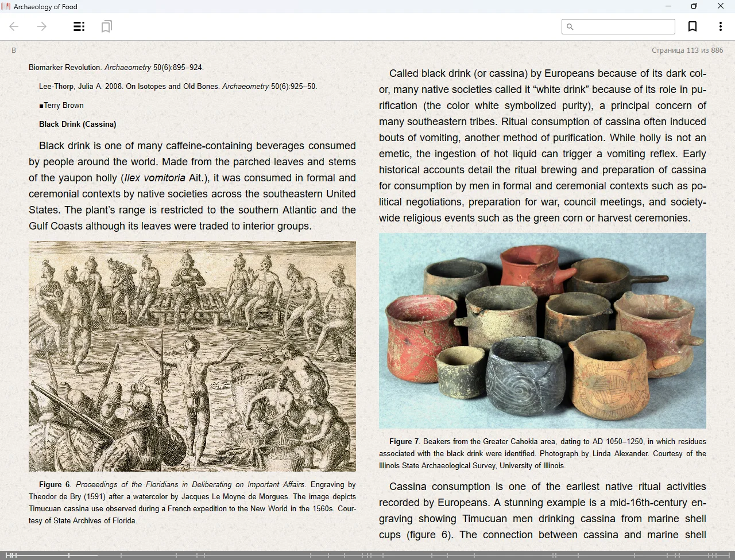Click the search input field

(624, 26)
